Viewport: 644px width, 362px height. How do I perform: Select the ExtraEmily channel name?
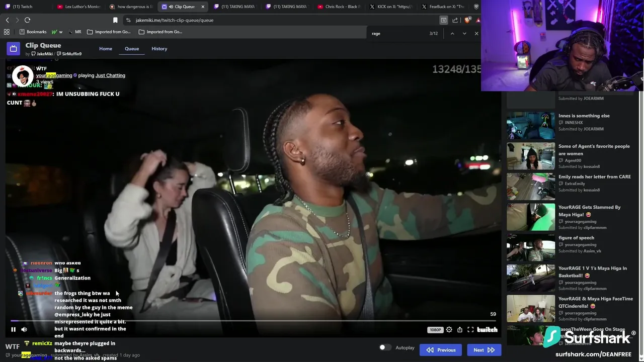coord(575,184)
